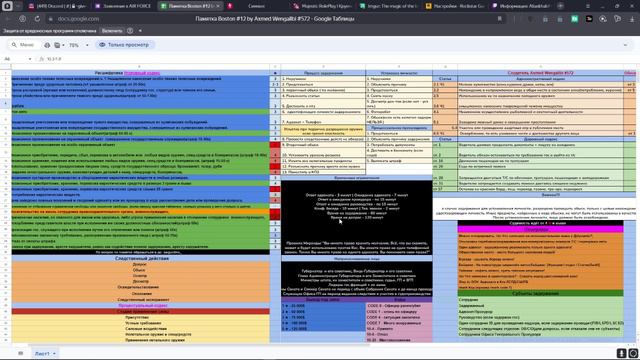The image size is (640, 360).
Task: Close the active Памятка Boston #12 tab
Action: (218, 6)
